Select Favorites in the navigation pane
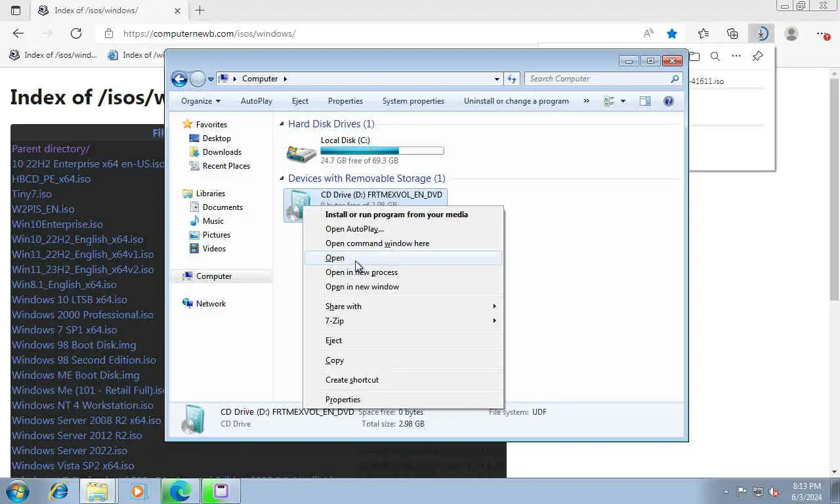Screen dimensions: 840x504 click(211, 125)
